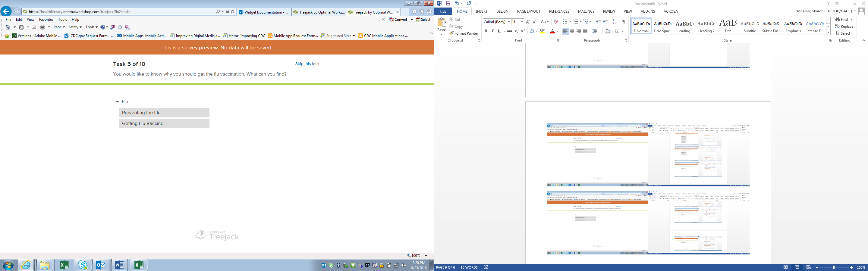Viewport: 868px width, 271px height.
Task: Click the Clear All Formatting eraser icon
Action: tap(556, 22)
